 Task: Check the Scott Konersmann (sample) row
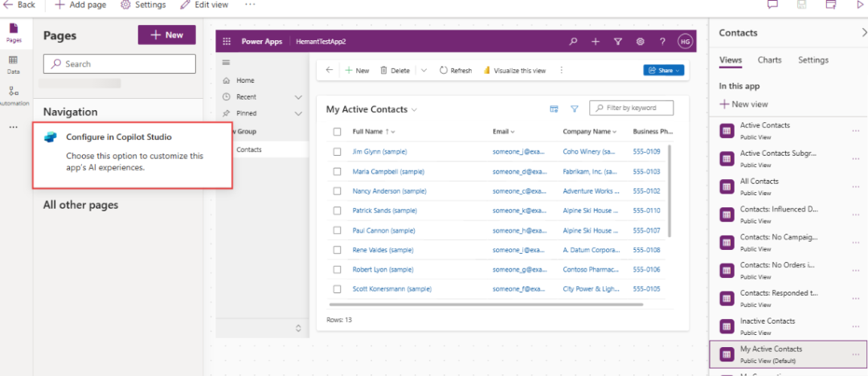(337, 289)
